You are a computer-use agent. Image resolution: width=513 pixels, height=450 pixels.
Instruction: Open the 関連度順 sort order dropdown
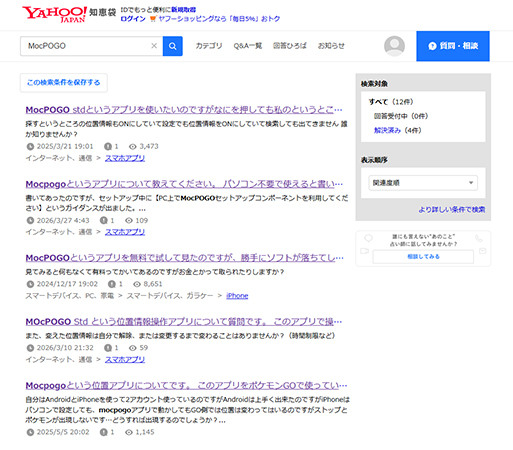point(423,183)
